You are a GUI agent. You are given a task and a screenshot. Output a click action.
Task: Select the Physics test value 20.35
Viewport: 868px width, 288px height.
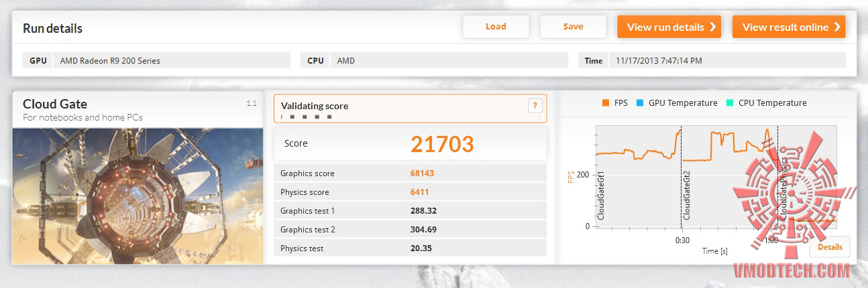pos(421,248)
